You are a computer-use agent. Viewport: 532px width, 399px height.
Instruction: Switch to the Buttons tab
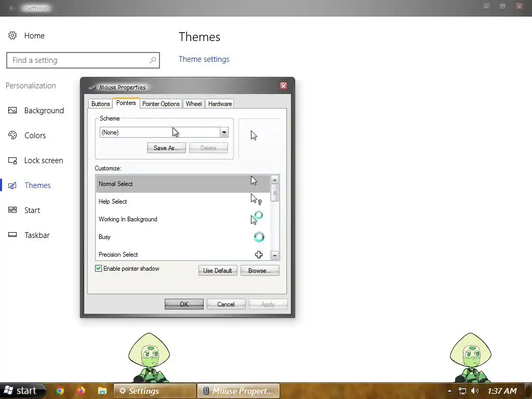click(100, 104)
